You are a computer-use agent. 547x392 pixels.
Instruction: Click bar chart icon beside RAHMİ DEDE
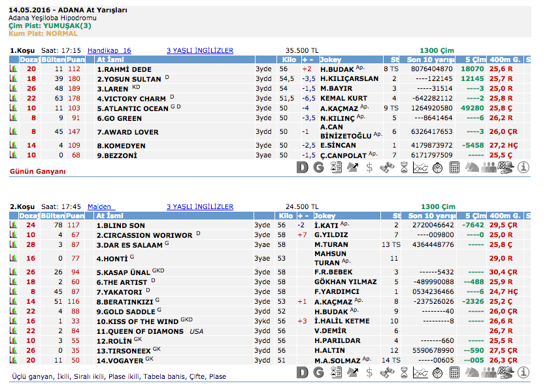pos(13,69)
